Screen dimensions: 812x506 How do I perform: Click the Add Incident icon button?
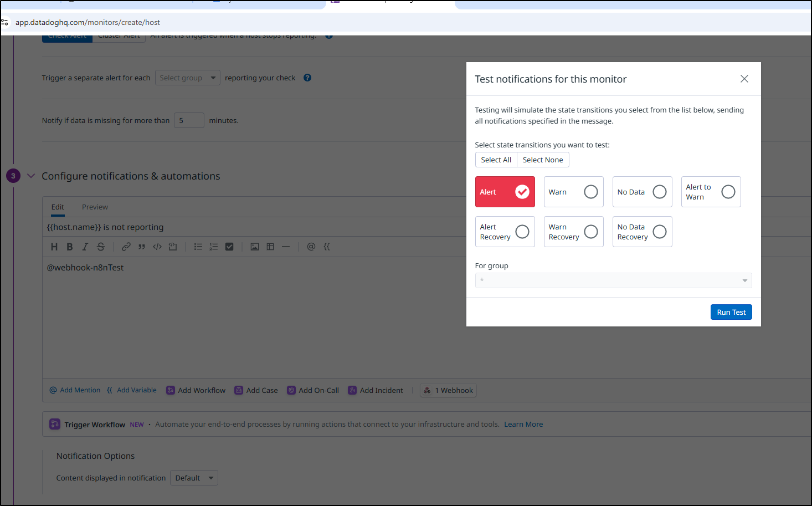pos(376,390)
